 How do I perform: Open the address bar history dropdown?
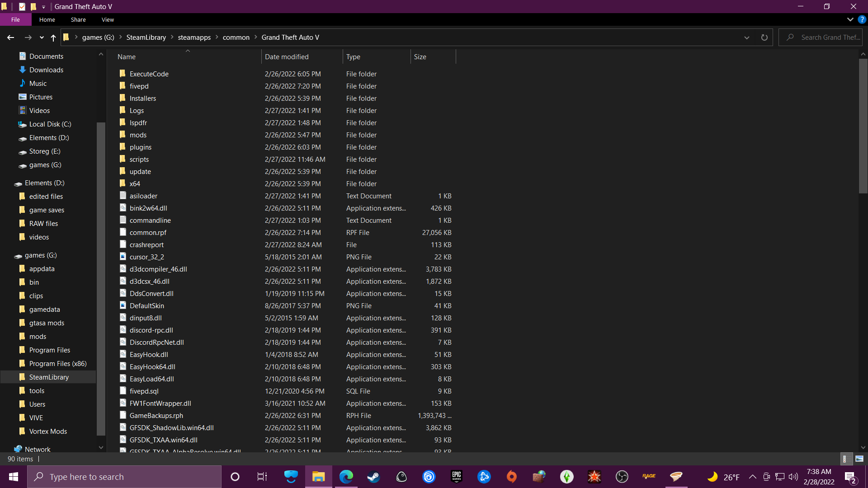pos(747,38)
